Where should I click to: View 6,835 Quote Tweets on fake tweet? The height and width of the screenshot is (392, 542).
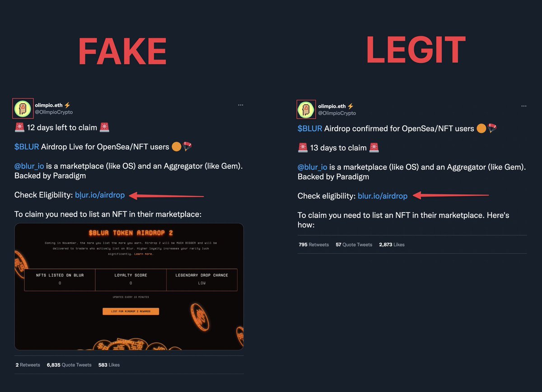(69, 364)
